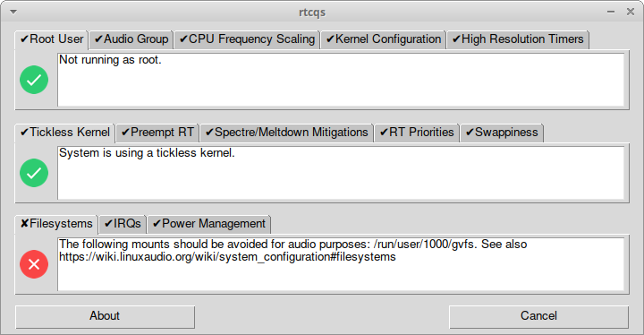This screenshot has width=644, height=335.
Task: Click the red X icon beside Filesystems result
Action: coord(34,264)
